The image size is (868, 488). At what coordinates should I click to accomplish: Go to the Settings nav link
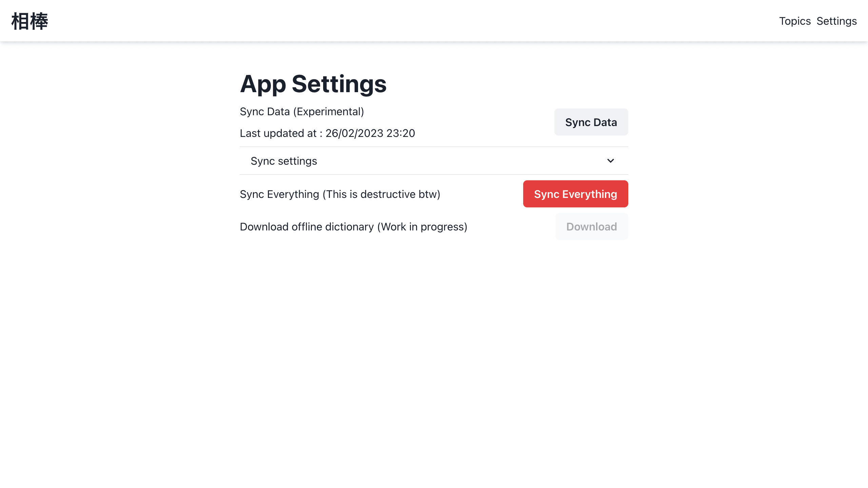pos(836,21)
